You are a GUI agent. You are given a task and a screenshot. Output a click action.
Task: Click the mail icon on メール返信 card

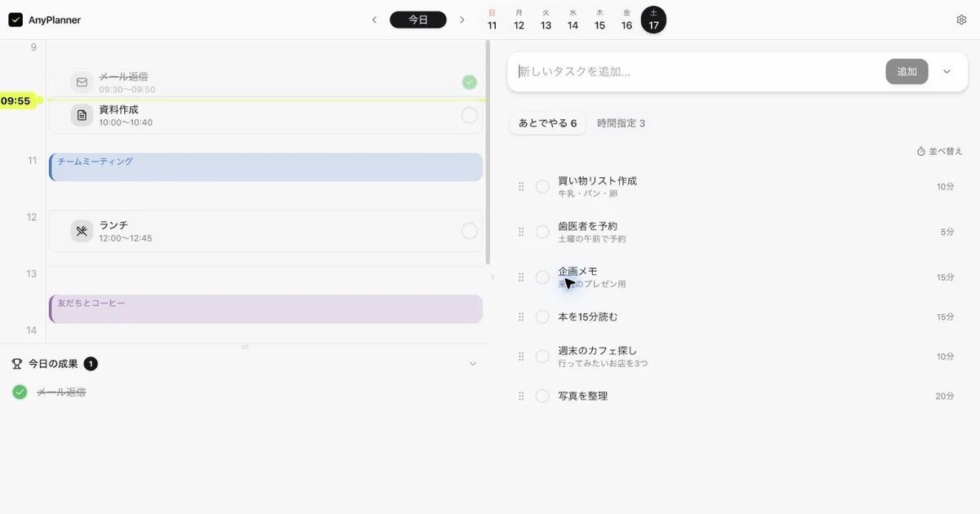[x=82, y=82]
